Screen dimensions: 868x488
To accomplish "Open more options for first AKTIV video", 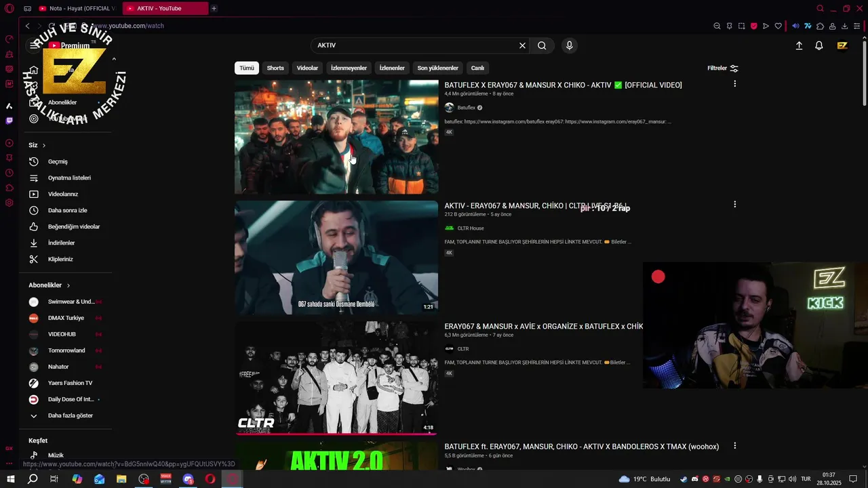I will point(734,84).
